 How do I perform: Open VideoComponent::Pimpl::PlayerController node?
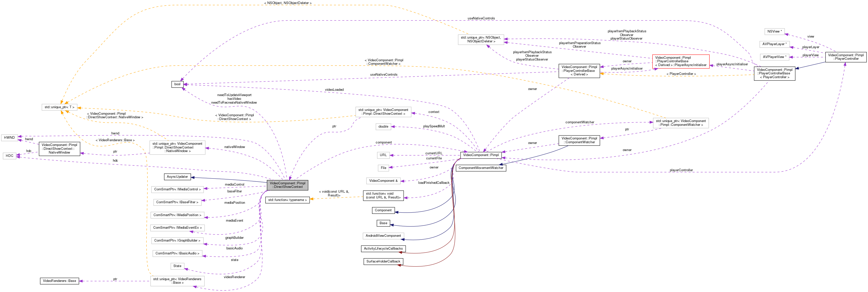coord(846,57)
